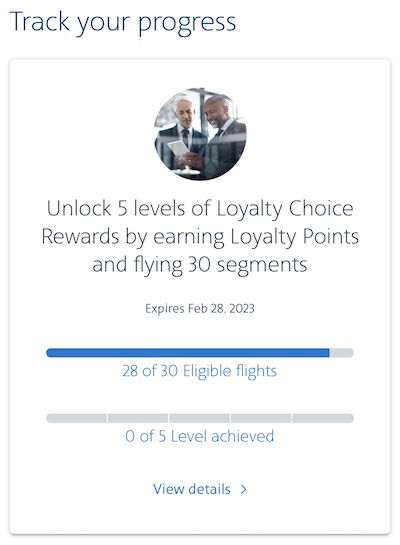The height and width of the screenshot is (545, 400).
Task: Click the first segment of the level bar
Action: click(76, 418)
